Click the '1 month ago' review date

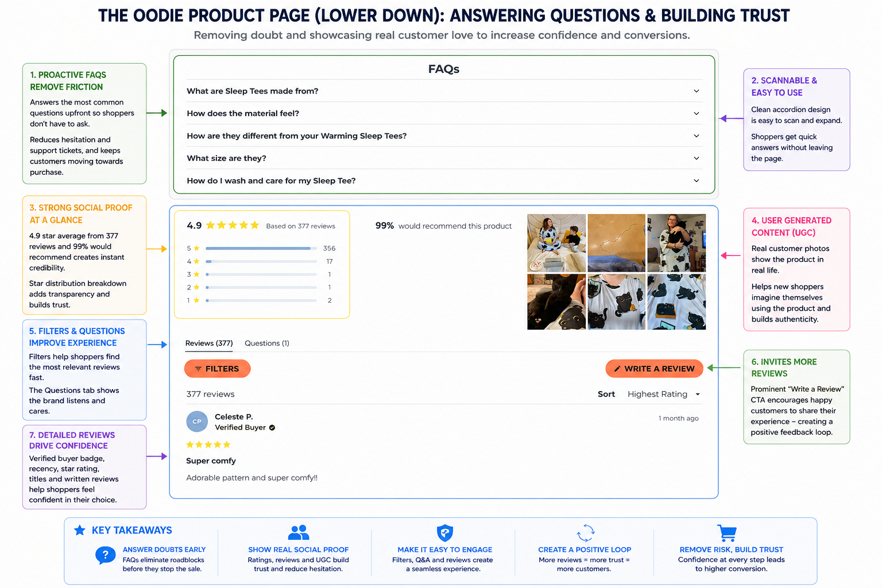679,419
